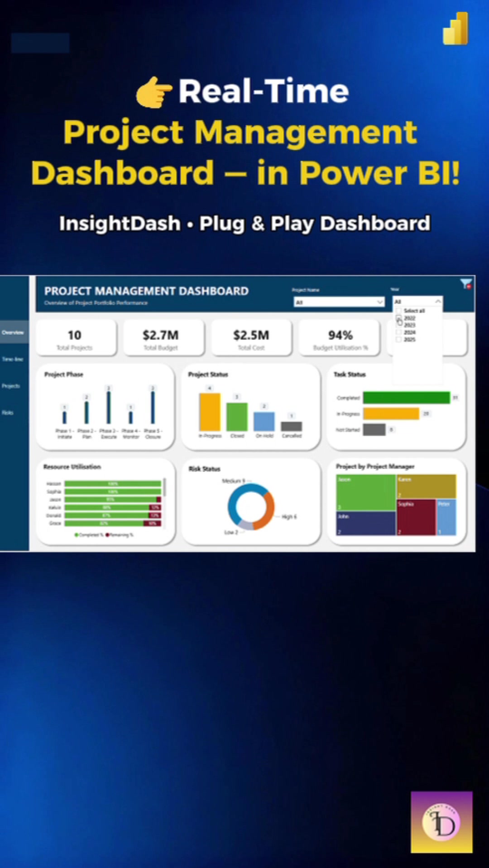Click the 'Task Status' chart title
489x868 pixels.
tap(350, 374)
